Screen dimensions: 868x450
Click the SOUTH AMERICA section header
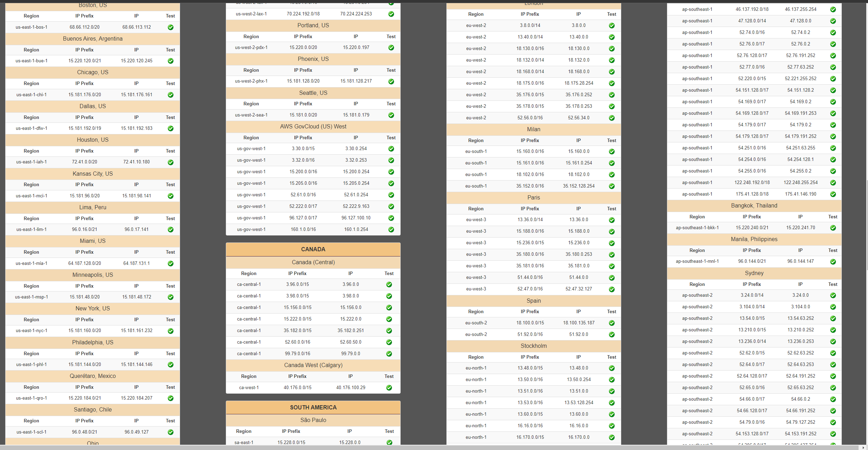[313, 407]
